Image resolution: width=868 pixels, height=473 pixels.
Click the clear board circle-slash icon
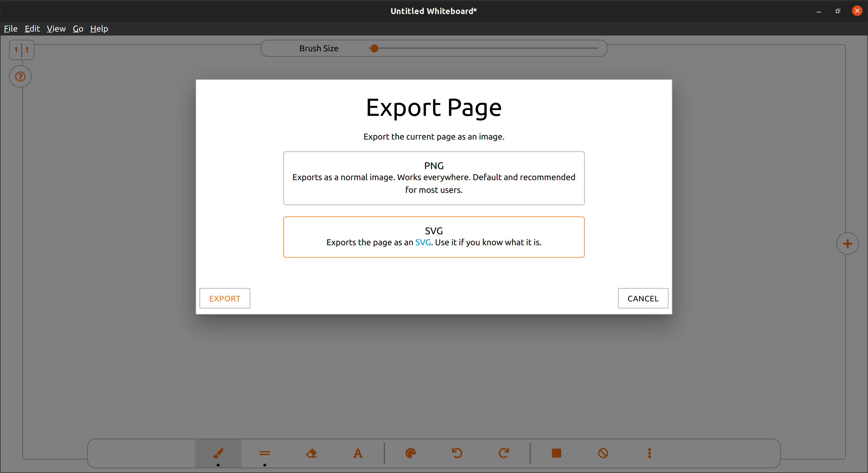603,453
